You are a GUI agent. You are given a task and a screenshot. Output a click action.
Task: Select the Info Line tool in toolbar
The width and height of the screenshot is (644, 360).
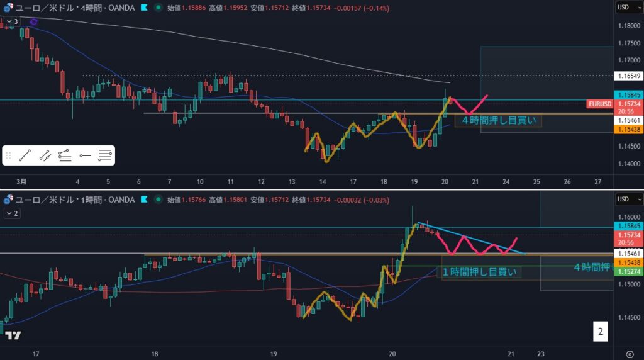pyautogui.click(x=45, y=155)
